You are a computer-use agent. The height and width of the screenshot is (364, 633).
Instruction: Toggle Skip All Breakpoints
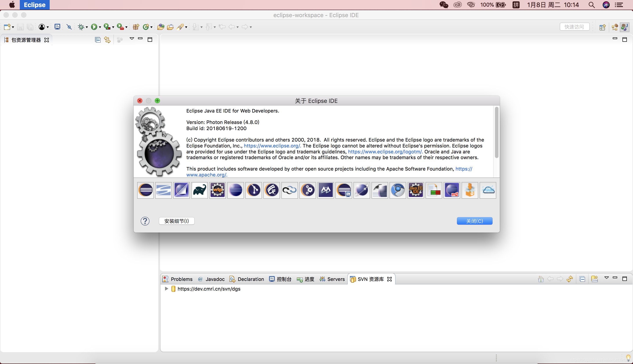69,27
